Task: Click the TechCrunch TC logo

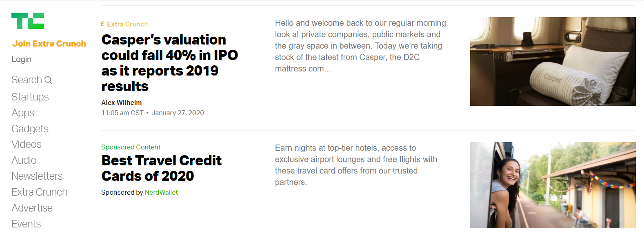Action: pos(28,21)
